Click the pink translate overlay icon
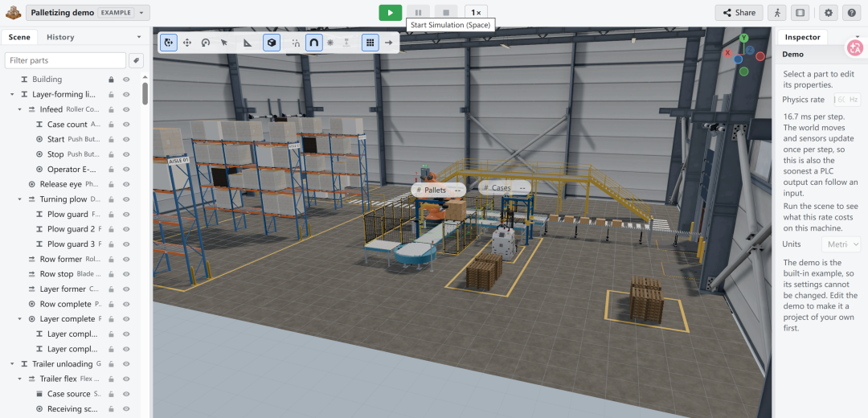 (x=855, y=48)
